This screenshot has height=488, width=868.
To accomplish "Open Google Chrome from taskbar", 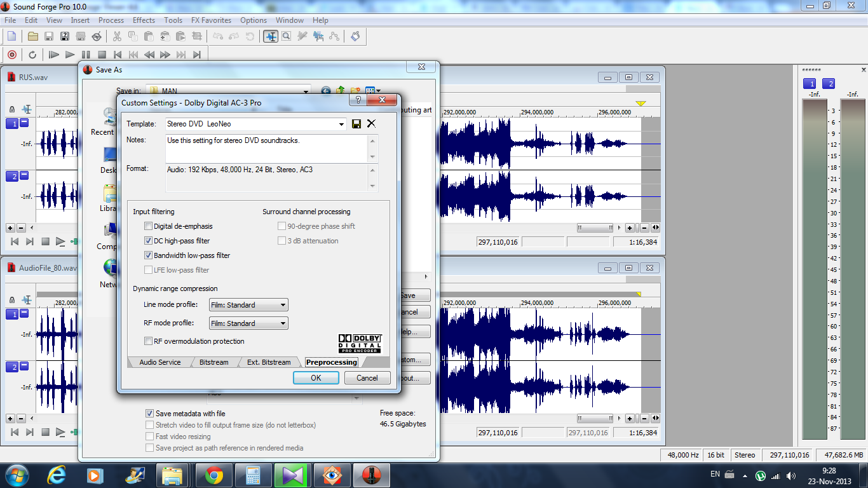I will pos(214,475).
